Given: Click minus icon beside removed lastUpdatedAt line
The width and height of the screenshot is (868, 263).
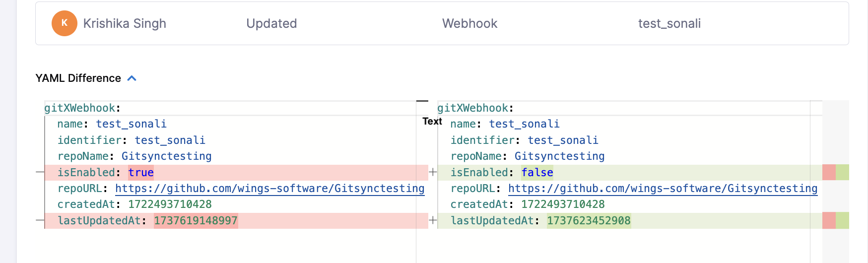Looking at the screenshot, I should pos(40,220).
